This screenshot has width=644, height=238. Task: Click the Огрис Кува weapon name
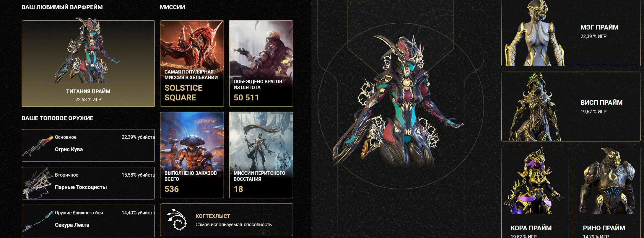point(69,149)
